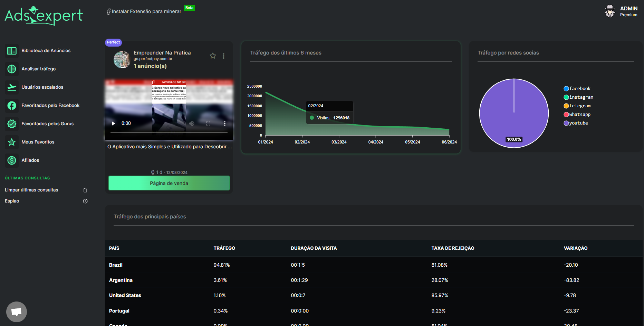This screenshot has width=644, height=326.
Task: Click clock icon next to Espiao
Action: click(x=85, y=201)
